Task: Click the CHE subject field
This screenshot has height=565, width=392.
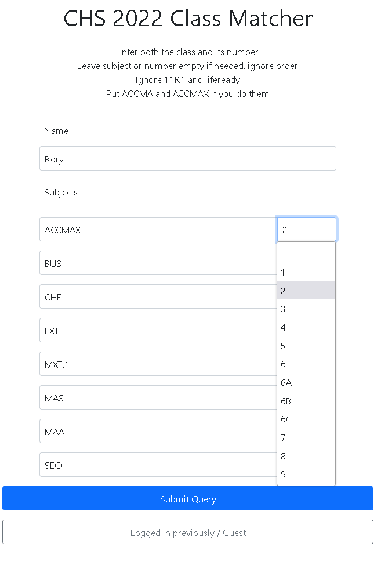Action: click(x=158, y=296)
